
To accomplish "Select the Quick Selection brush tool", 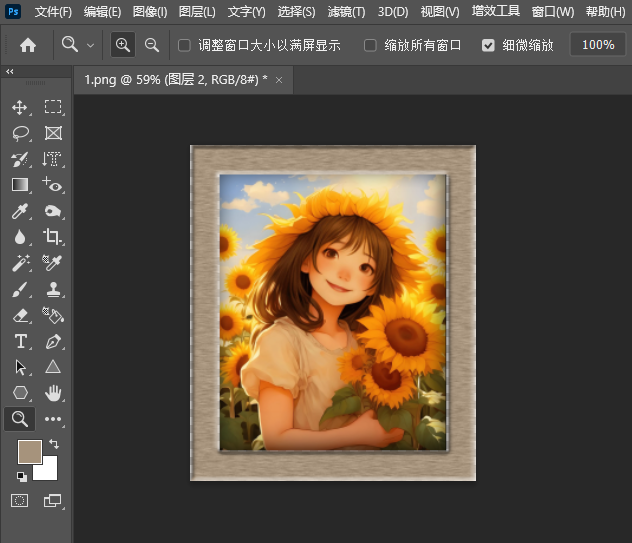I will [x=20, y=160].
